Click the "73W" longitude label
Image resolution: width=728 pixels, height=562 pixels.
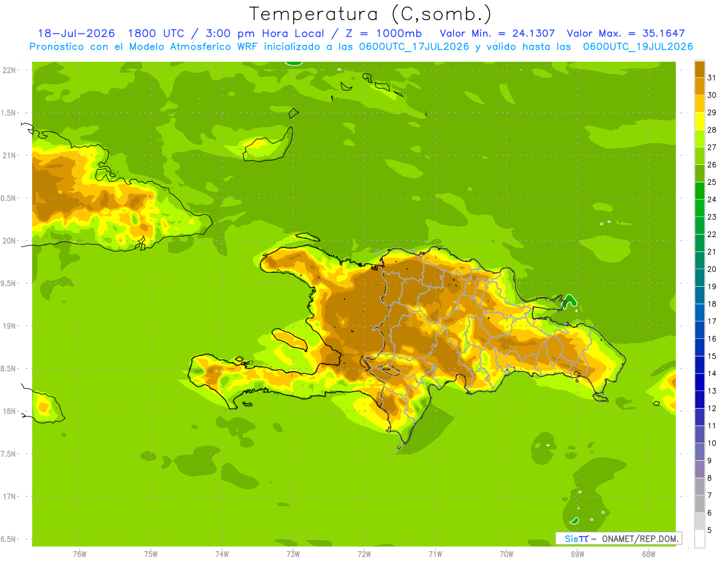point(293,554)
